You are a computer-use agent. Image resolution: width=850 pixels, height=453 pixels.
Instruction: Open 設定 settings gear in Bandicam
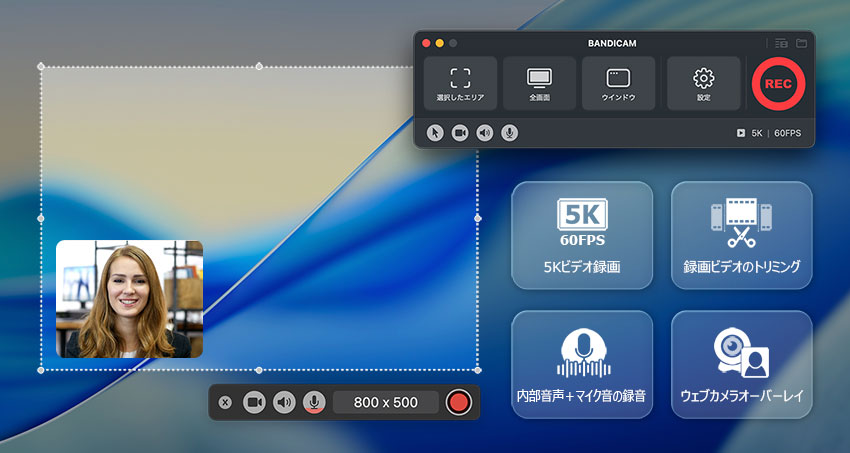click(703, 83)
